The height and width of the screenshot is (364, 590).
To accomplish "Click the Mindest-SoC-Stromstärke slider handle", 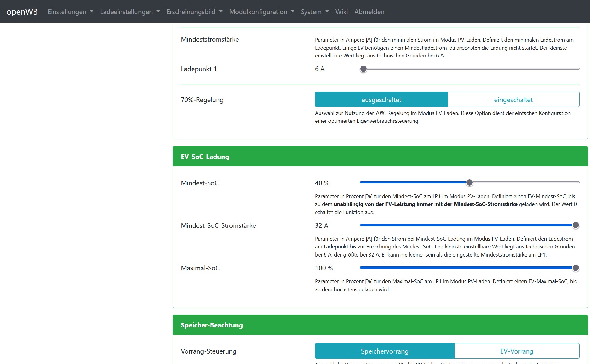I will point(575,225).
